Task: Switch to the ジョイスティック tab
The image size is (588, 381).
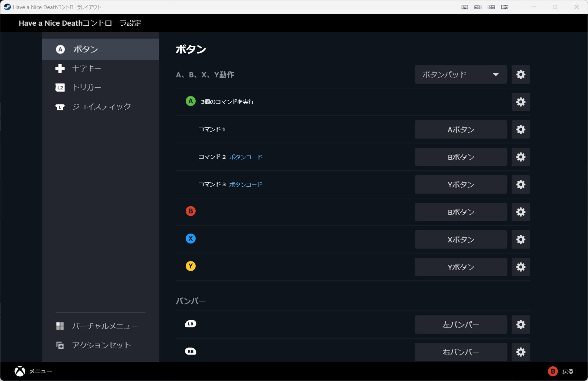Action: pyautogui.click(x=100, y=107)
